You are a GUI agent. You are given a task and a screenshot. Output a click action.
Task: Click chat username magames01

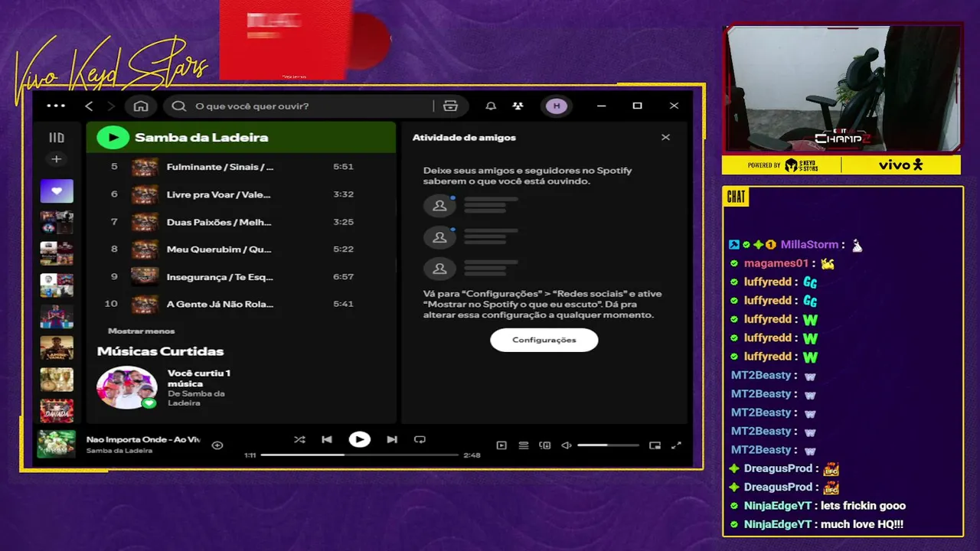click(x=776, y=263)
